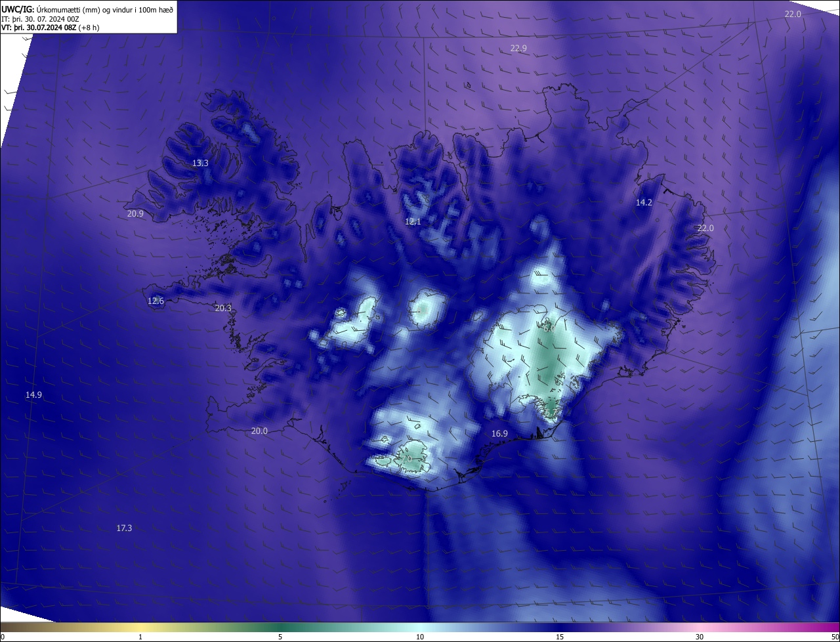The width and height of the screenshot is (840, 642).
Task: Click the 22.0 value near the east coast
Action: click(705, 228)
